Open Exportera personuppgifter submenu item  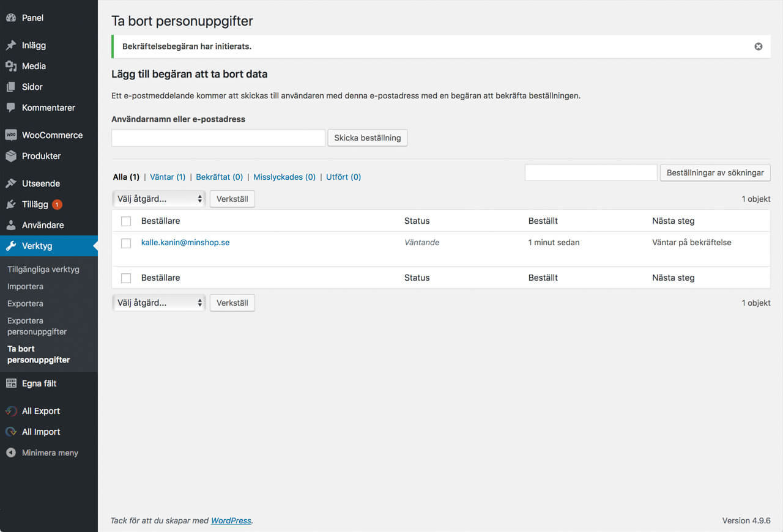(37, 326)
